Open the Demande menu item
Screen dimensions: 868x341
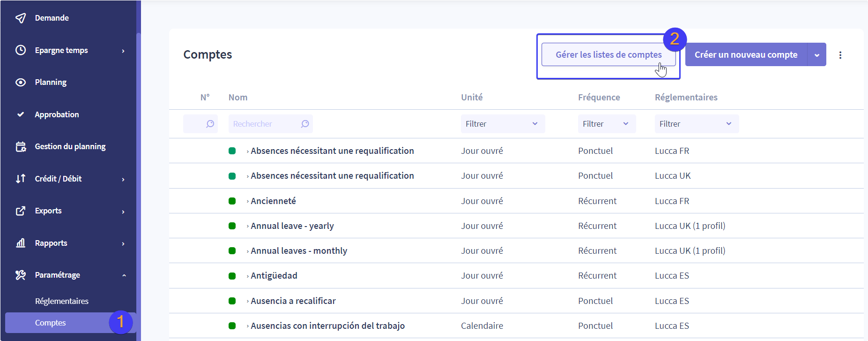click(52, 18)
